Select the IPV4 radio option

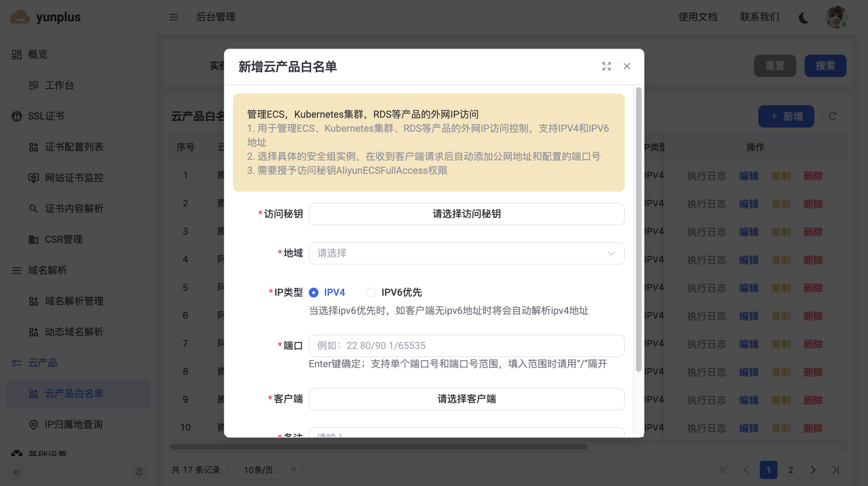314,292
